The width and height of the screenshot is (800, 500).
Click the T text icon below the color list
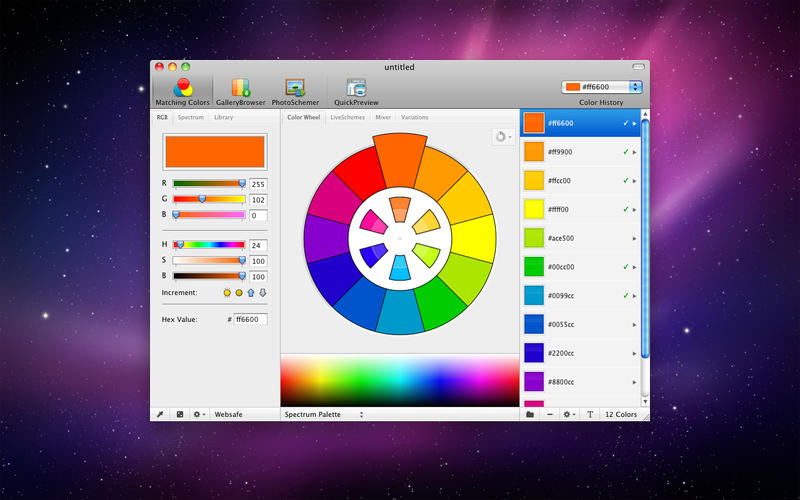point(590,414)
